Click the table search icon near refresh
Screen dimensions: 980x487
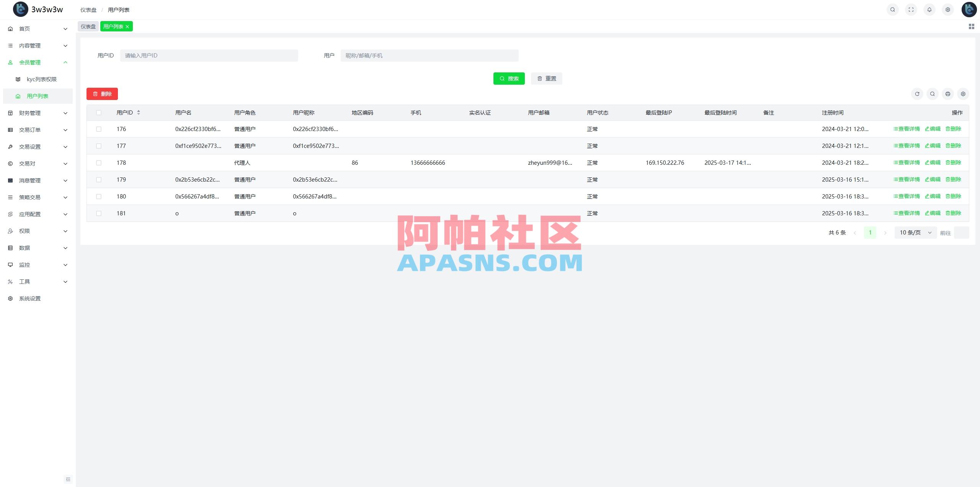933,94
